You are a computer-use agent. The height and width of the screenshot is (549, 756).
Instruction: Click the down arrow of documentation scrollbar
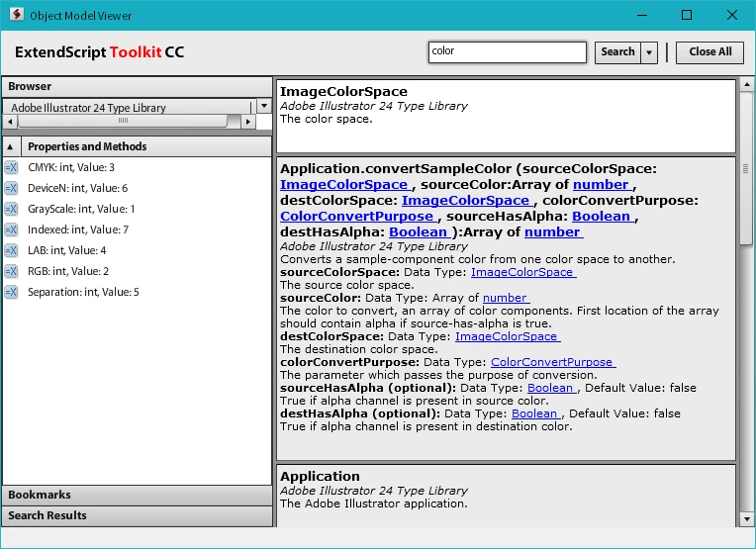click(x=746, y=519)
